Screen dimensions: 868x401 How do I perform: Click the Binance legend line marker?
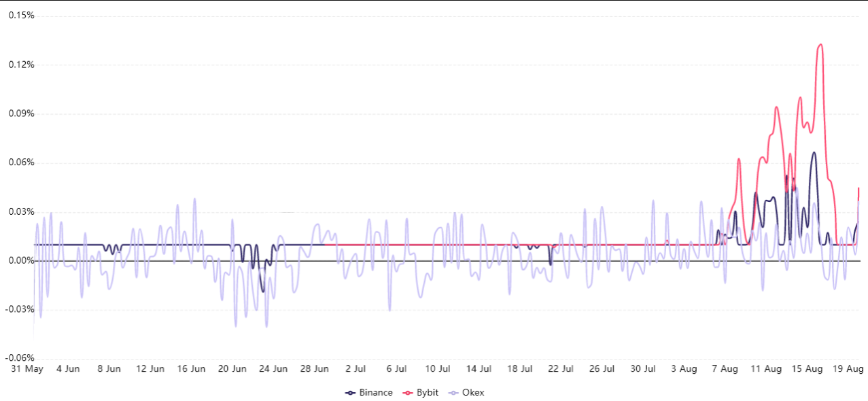point(351,393)
